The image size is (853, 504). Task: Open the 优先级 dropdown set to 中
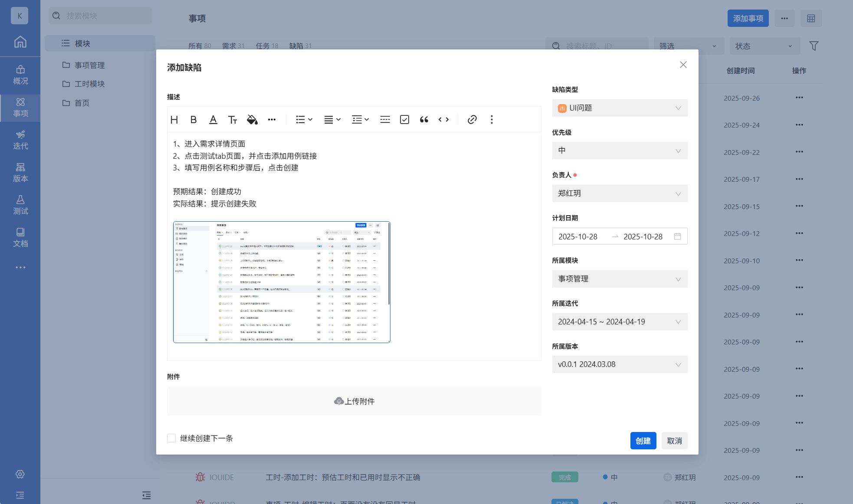click(x=620, y=151)
